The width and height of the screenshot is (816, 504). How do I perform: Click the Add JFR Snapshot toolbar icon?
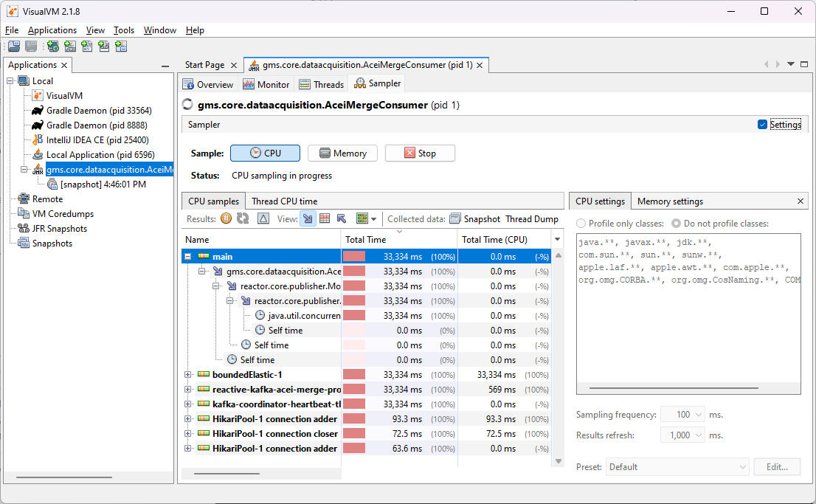(x=104, y=46)
